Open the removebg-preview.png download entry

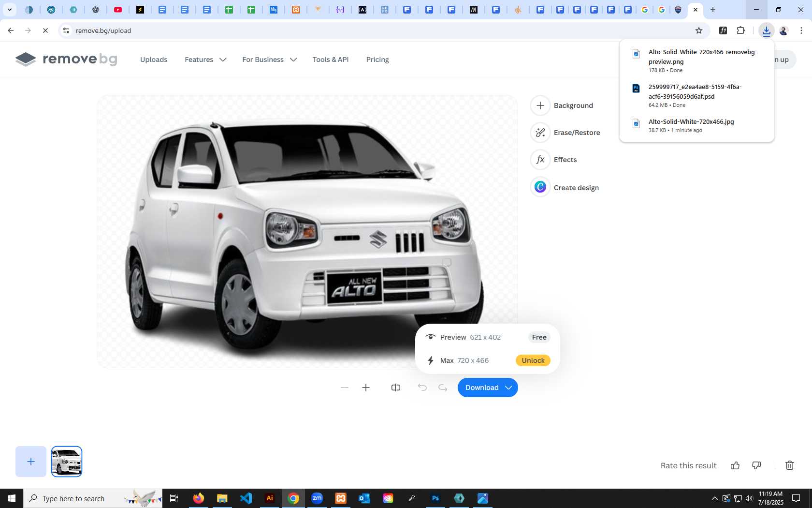coord(697,60)
